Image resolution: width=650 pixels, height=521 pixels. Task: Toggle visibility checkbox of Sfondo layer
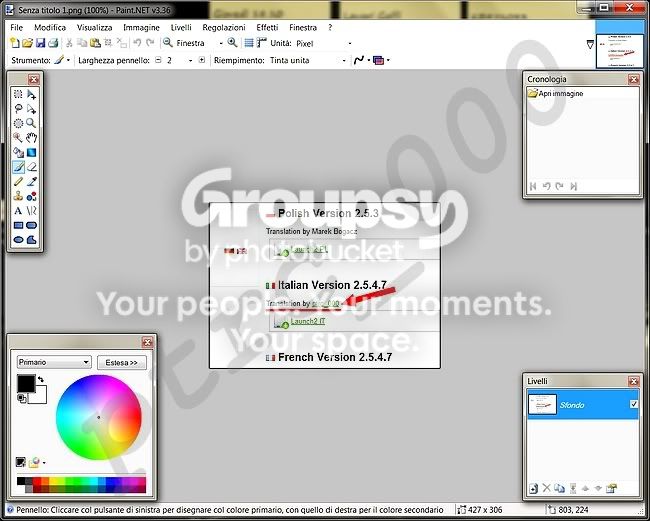tap(634, 404)
